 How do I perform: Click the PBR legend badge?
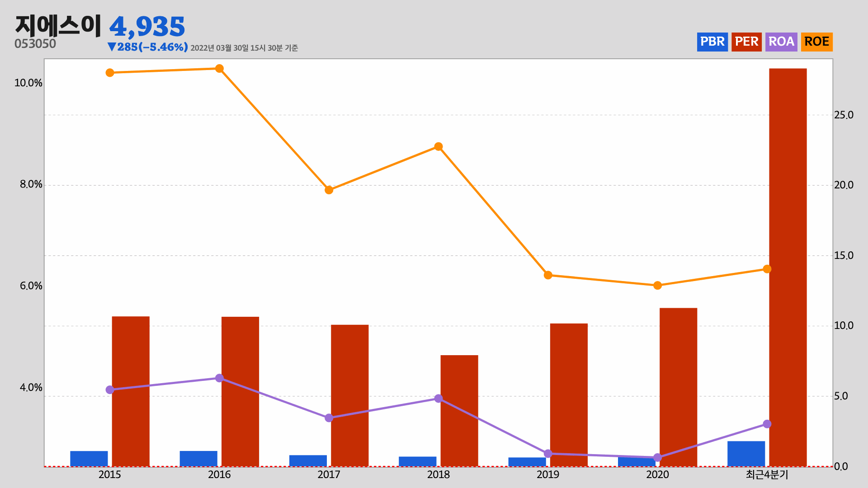[712, 42]
